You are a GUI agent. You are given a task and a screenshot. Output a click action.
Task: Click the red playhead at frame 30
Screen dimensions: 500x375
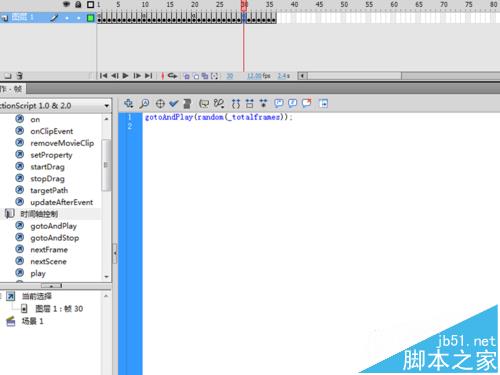click(x=244, y=6)
